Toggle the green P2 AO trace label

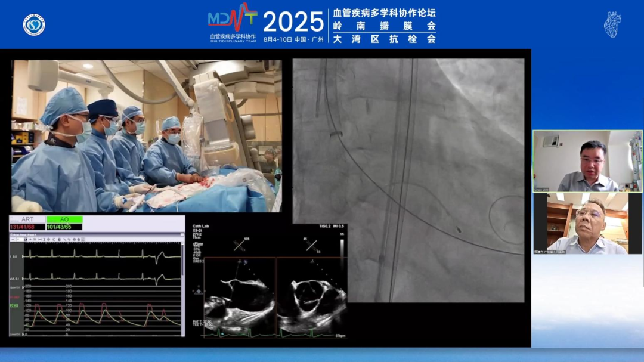coord(14,306)
